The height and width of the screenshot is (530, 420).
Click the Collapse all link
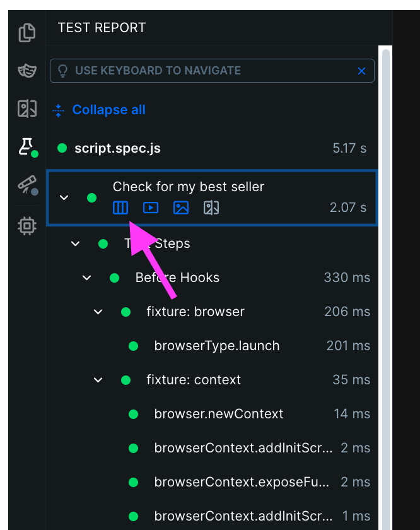click(x=108, y=110)
